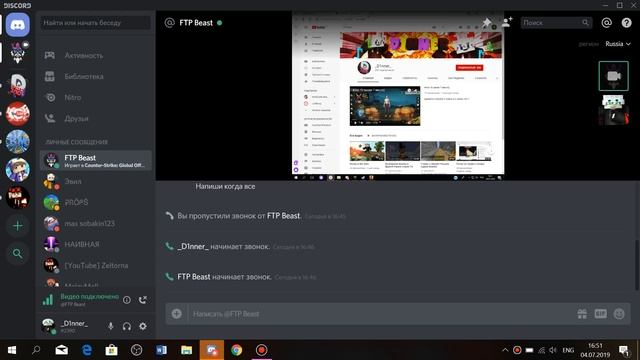This screenshot has width=640, height=360.
Task: Open Word from taskbar
Action: [x=161, y=350]
